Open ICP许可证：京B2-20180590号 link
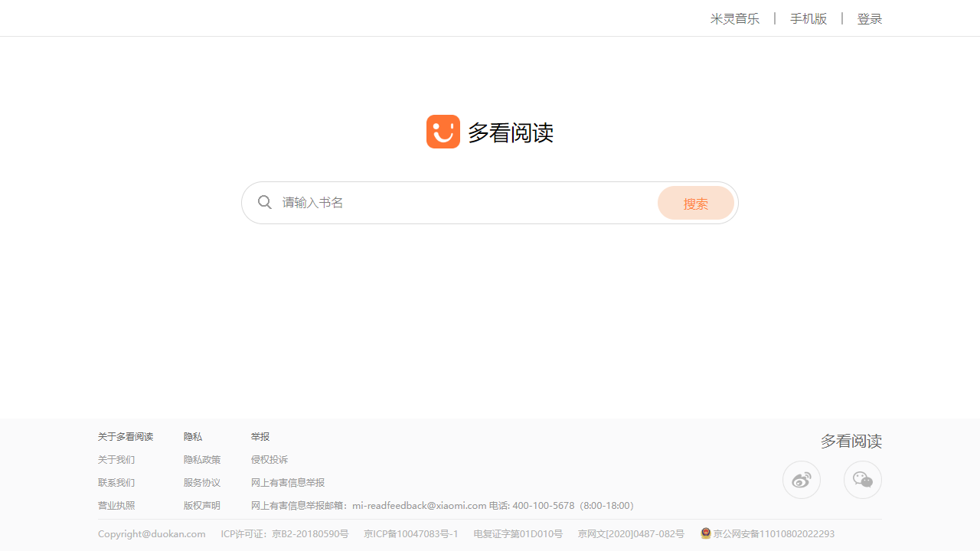This screenshot has width=980, height=551. pyautogui.click(x=285, y=534)
